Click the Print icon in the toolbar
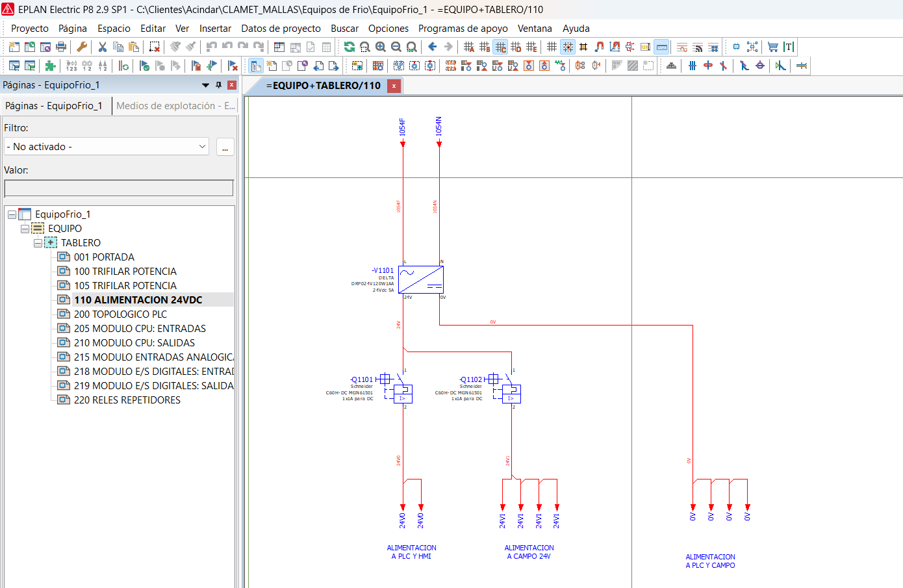This screenshot has height=588, width=903. pos(61,47)
